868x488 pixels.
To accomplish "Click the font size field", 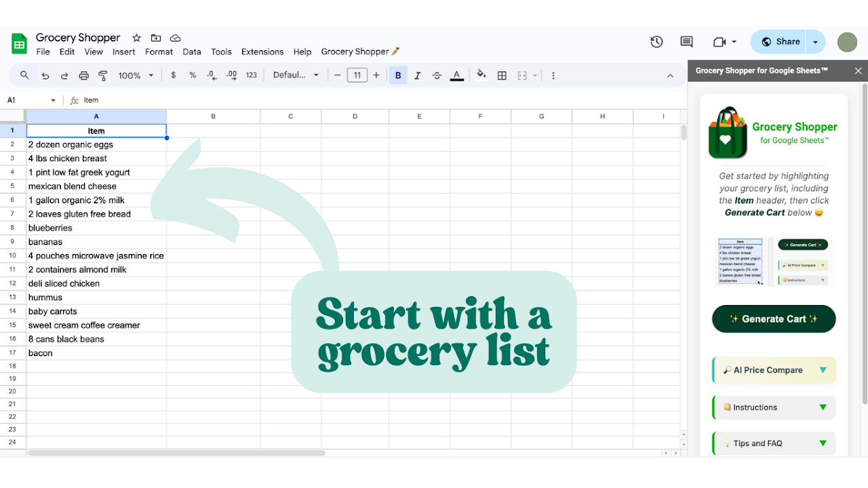I will click(x=357, y=75).
